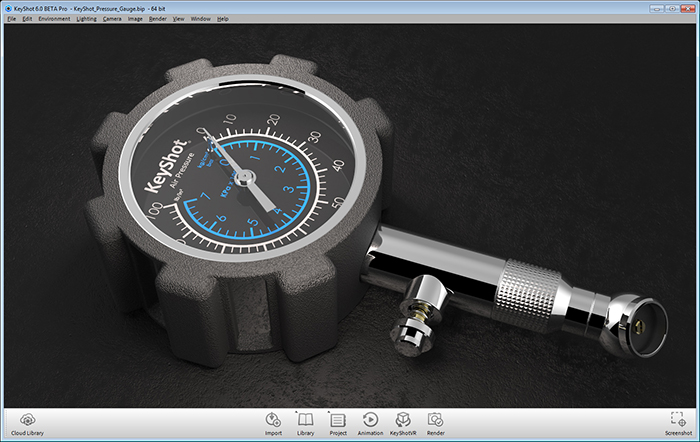Open the File menu
This screenshot has width=700, height=442.
[12, 19]
